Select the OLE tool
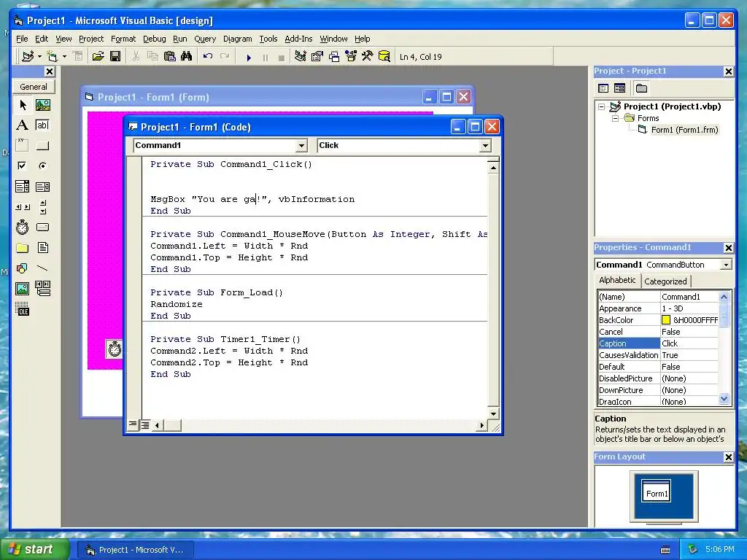Screen dimensions: 747x560 (x=23, y=309)
